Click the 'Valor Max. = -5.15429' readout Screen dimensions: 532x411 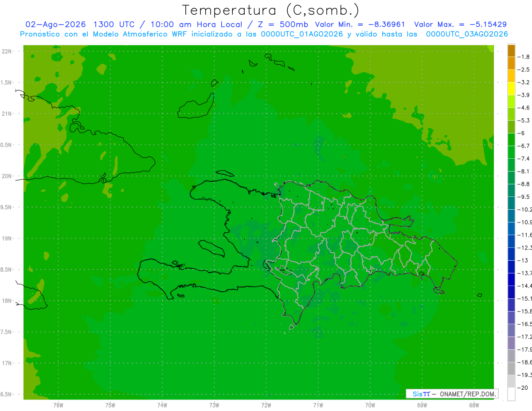(460, 24)
